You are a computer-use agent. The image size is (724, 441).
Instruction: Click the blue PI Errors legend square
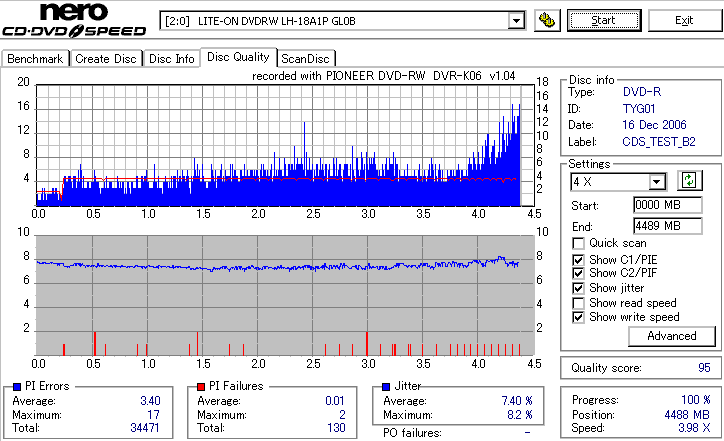(x=18, y=387)
